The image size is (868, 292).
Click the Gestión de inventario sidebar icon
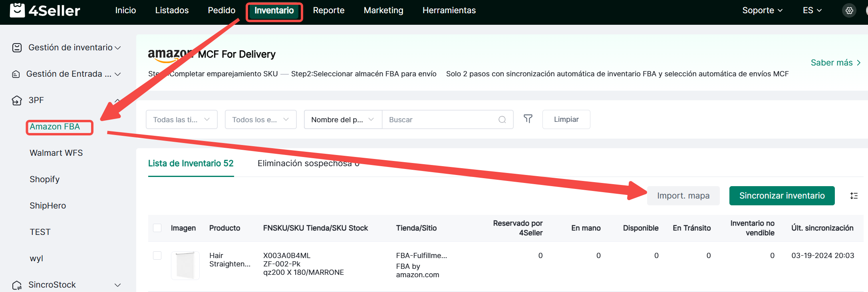[x=17, y=48]
